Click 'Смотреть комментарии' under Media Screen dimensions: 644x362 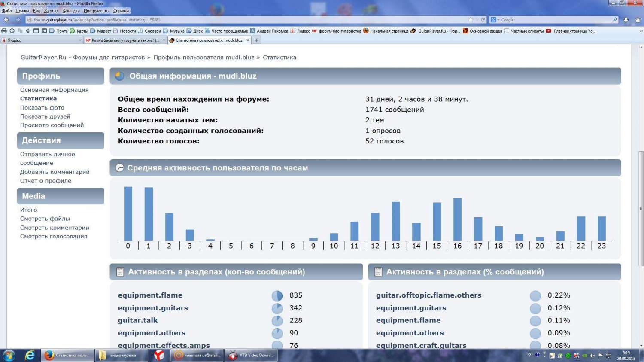click(55, 228)
